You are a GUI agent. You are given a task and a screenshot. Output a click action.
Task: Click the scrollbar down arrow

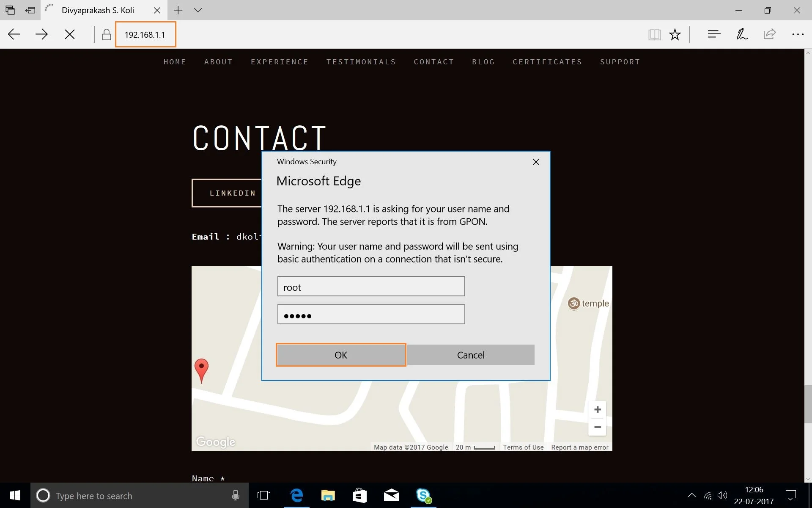(808, 479)
